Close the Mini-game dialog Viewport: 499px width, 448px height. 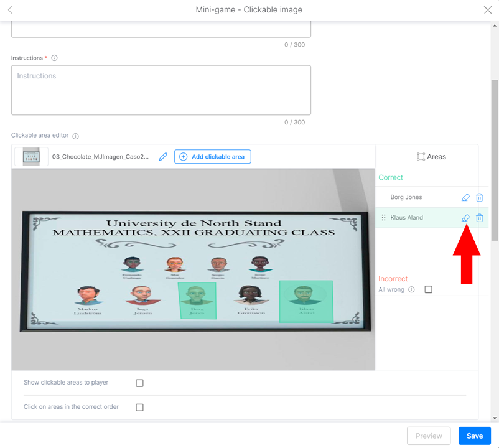pyautogui.click(x=488, y=10)
